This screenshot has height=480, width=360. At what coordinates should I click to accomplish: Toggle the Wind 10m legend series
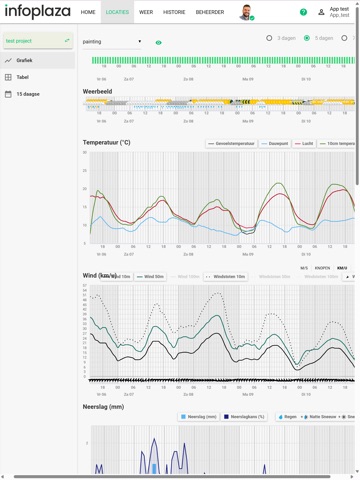tap(117, 277)
